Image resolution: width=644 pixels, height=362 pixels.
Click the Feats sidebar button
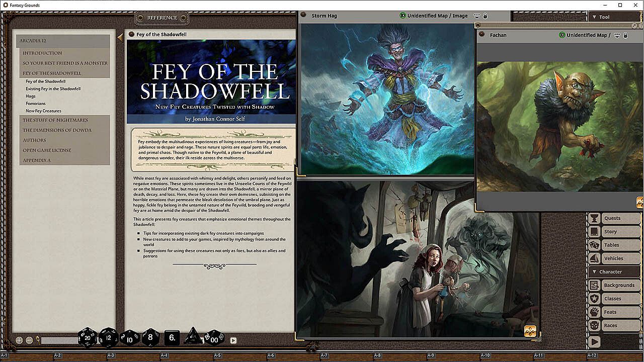click(620, 312)
